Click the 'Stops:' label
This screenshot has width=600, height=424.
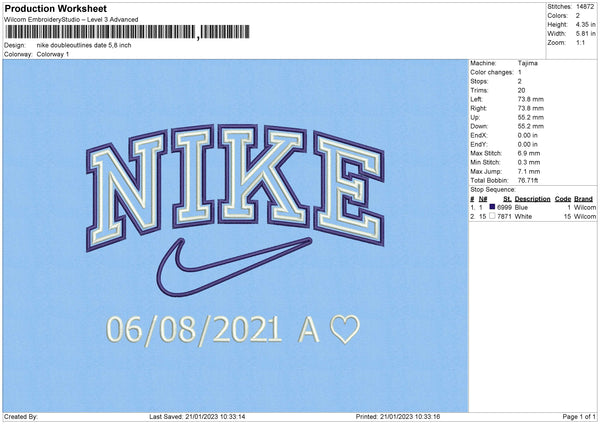(479, 81)
